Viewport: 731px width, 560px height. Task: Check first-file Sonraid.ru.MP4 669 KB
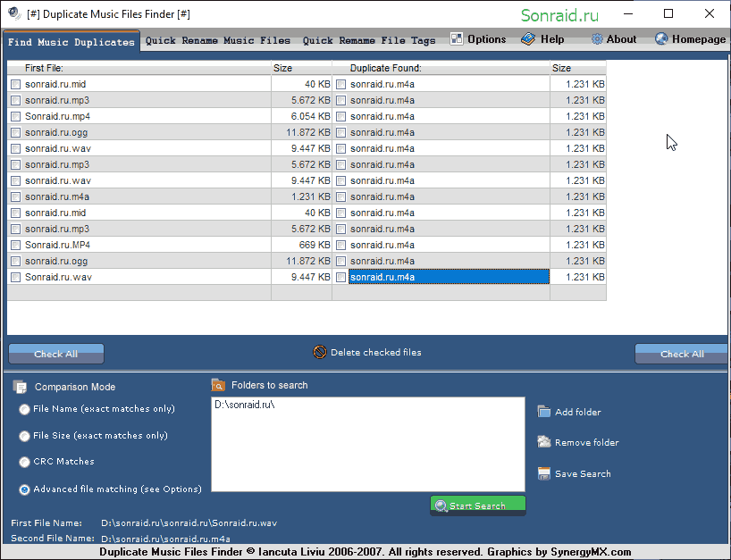16,245
